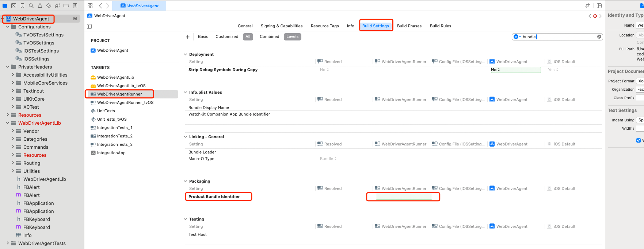Click the related items grid icon
Viewport: 644px width, 249px height.
click(90, 5)
